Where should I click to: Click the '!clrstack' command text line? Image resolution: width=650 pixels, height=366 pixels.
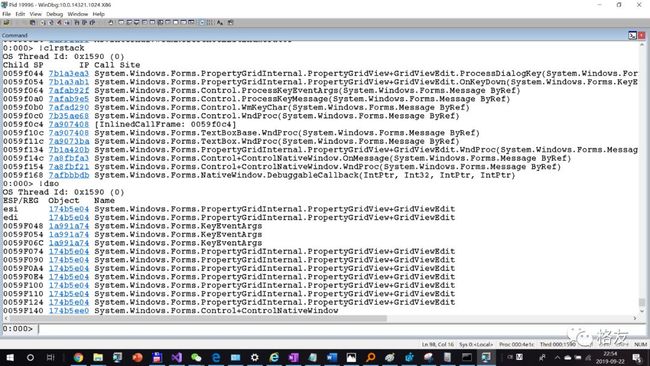pyautogui.click(x=62, y=48)
